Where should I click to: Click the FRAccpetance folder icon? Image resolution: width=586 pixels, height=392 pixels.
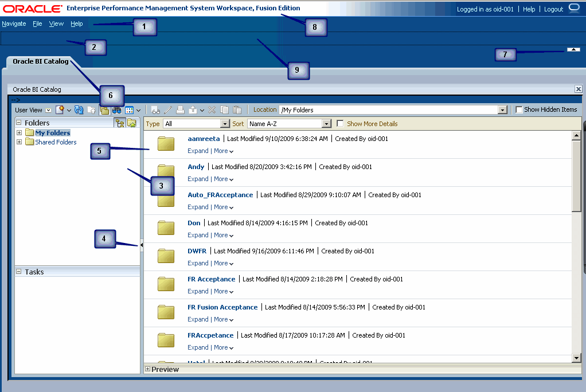pyautogui.click(x=166, y=340)
